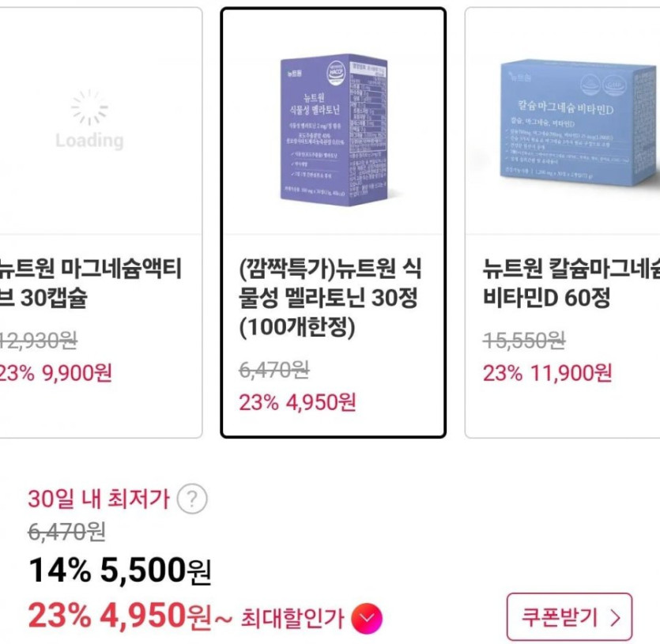Image resolution: width=660 pixels, height=644 pixels.
Task: Click the 23% 4,950원 price in melatonin card
Action: 298,402
